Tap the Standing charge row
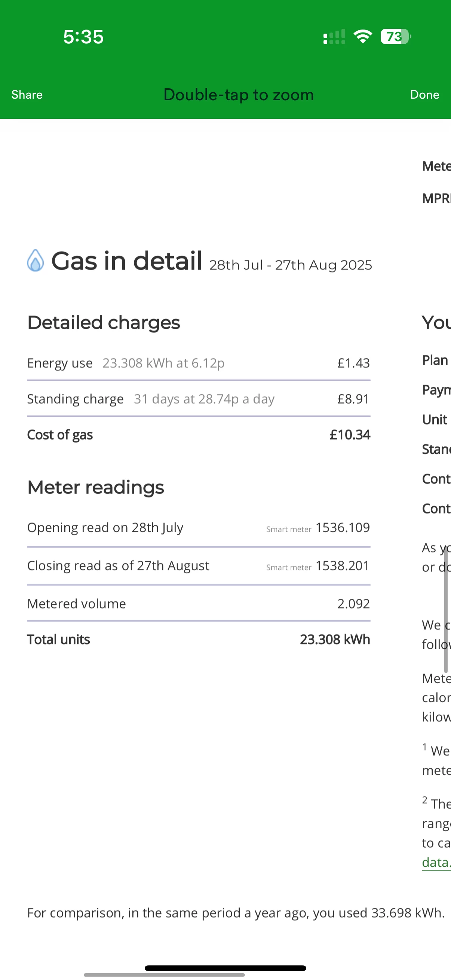This screenshot has width=451, height=980. click(198, 399)
